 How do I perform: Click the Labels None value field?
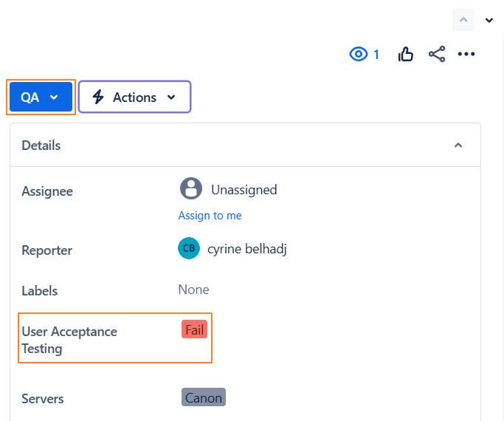(193, 290)
